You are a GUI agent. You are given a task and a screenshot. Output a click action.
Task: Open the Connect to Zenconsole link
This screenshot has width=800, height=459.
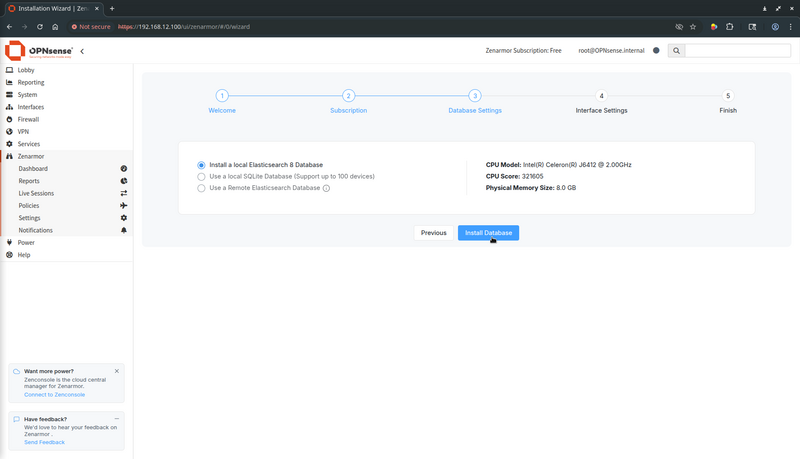pyautogui.click(x=55, y=395)
